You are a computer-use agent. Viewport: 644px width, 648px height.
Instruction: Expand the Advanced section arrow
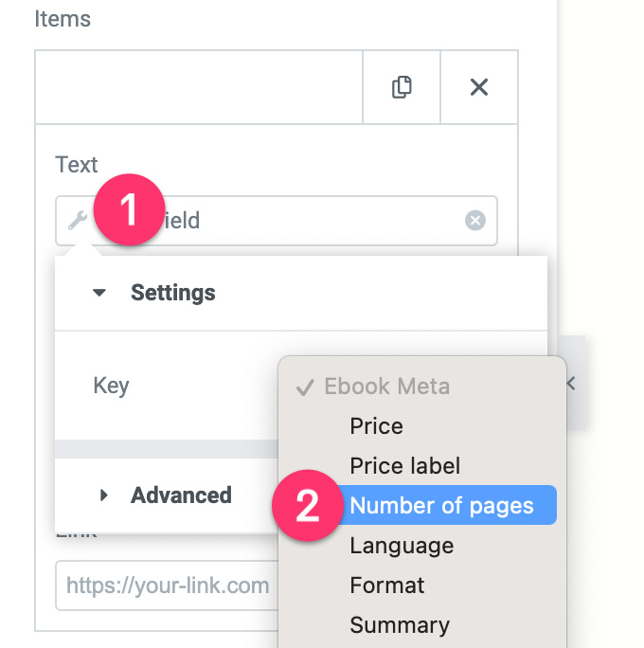(x=103, y=495)
